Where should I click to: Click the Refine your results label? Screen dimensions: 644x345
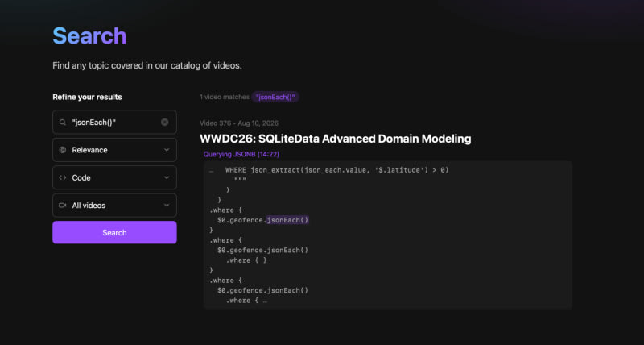point(87,97)
